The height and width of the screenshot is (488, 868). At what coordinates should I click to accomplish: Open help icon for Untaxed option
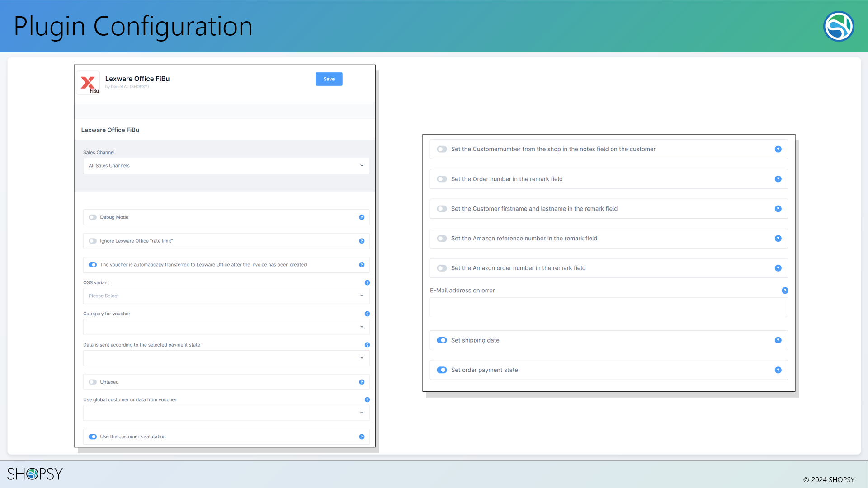(362, 382)
